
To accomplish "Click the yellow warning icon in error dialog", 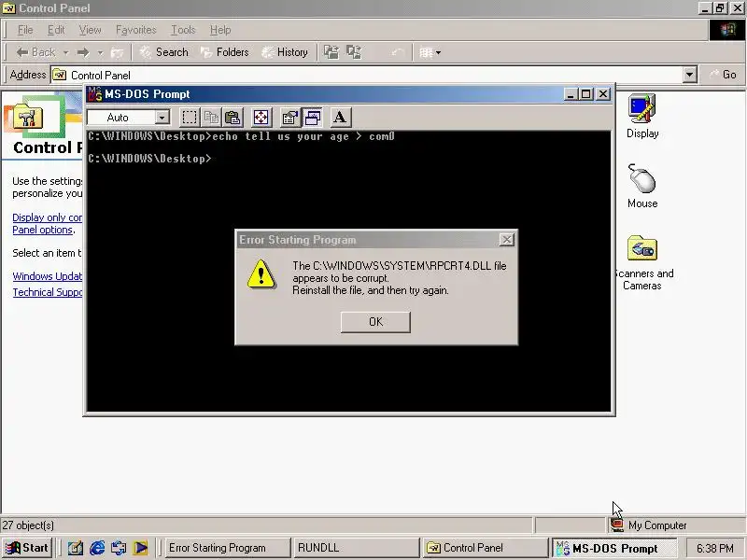I will click(x=261, y=274).
